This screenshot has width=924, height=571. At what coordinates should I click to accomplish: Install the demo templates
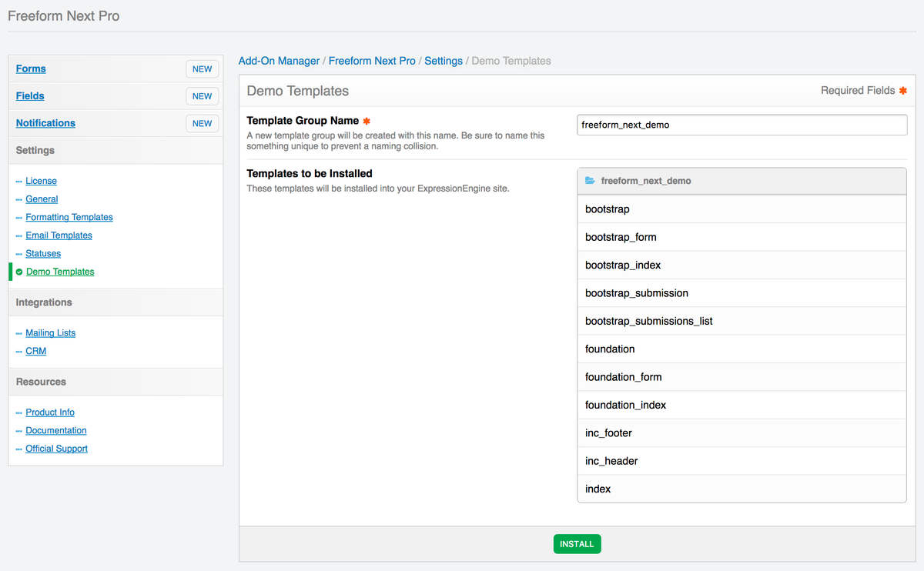click(x=577, y=544)
